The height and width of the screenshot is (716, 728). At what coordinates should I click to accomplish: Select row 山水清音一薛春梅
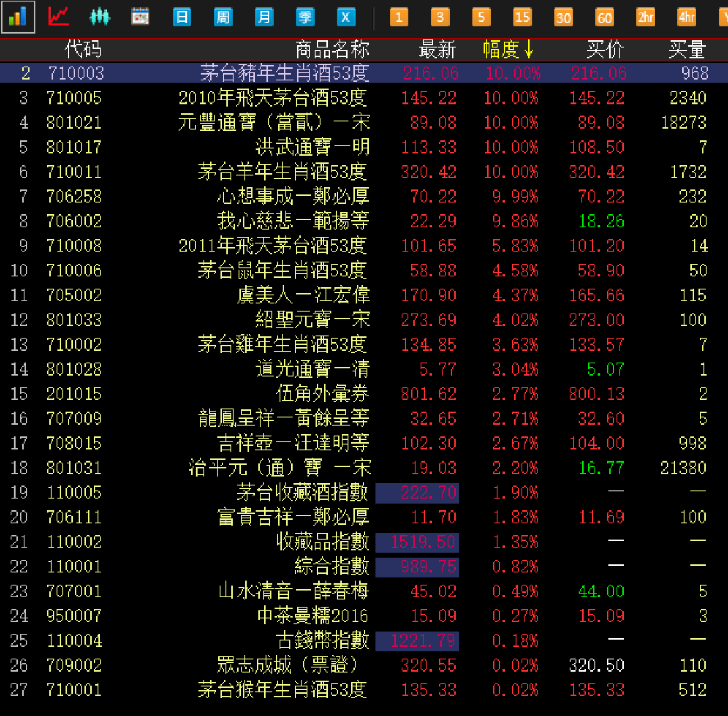coord(364,591)
